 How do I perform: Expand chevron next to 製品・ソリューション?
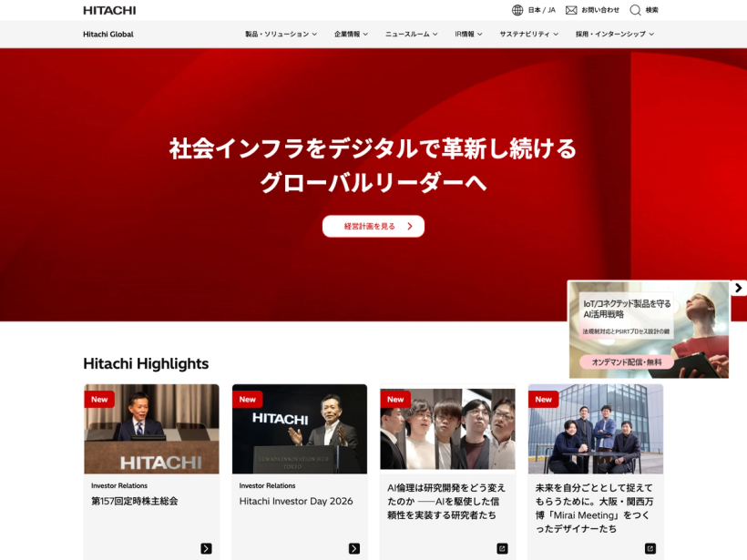(314, 35)
